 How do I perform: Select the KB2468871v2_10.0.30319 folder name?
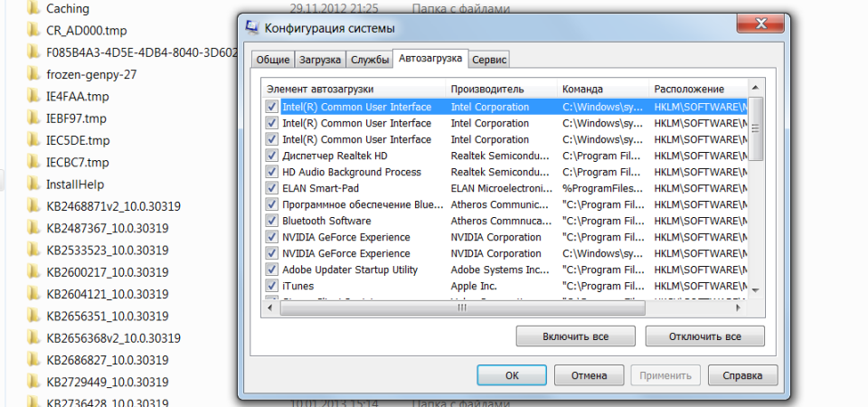coord(114,206)
